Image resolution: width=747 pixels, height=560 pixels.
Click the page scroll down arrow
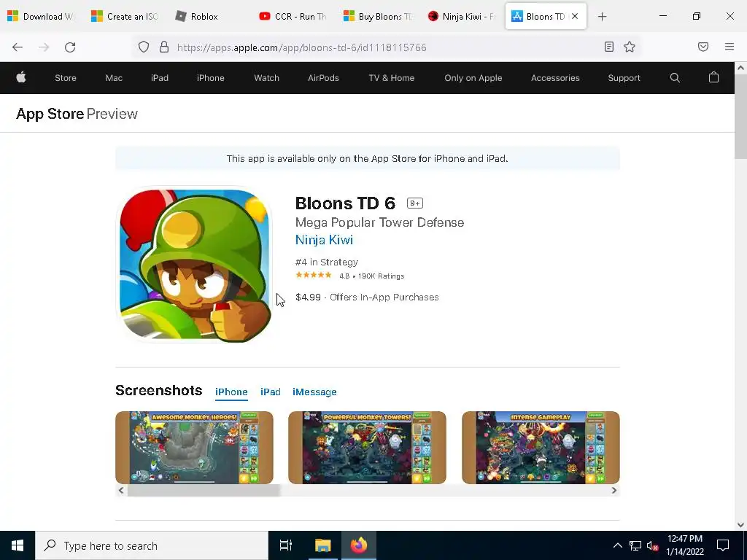(x=740, y=525)
